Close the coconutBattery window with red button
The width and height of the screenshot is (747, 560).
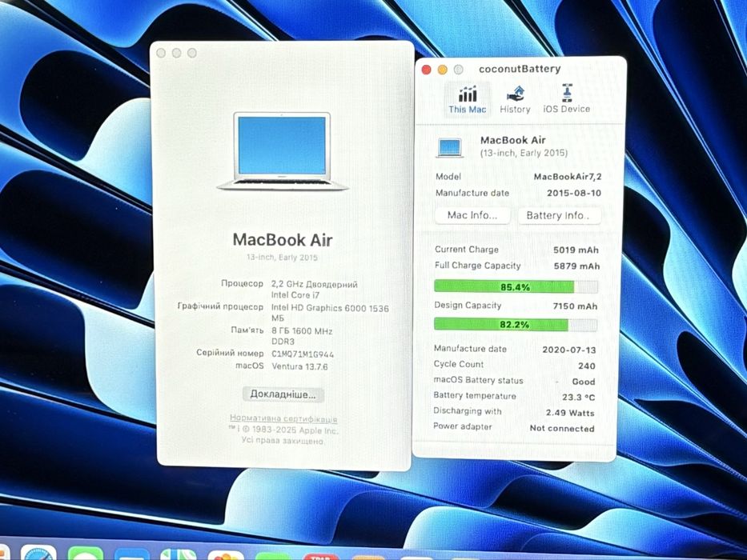tap(427, 70)
